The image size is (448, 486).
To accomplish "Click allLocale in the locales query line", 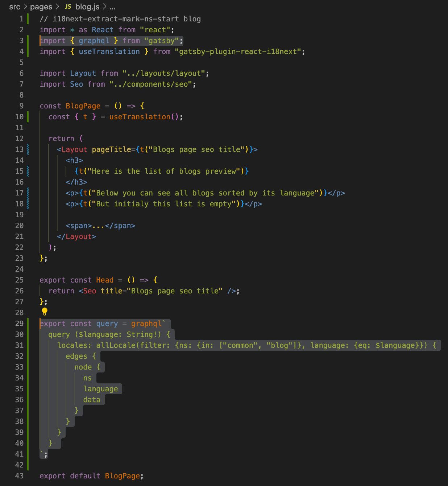I will [116, 345].
